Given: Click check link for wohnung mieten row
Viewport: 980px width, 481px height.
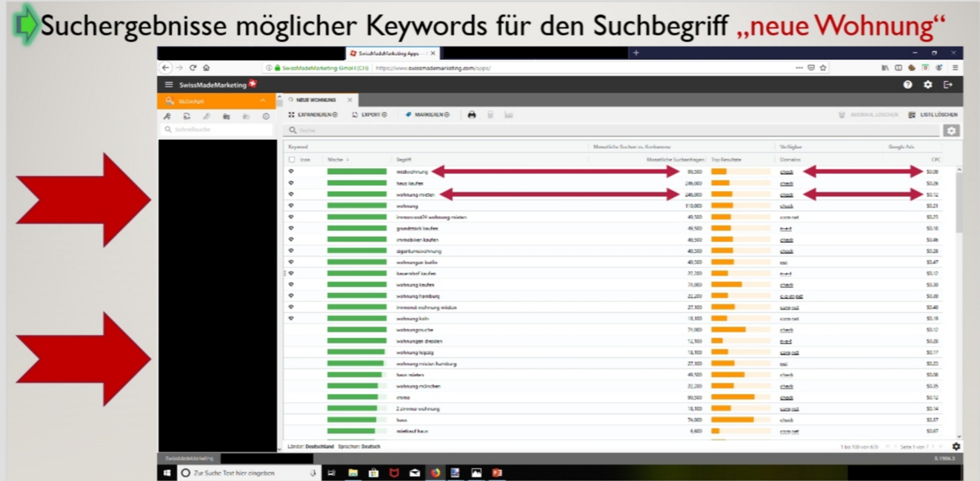Looking at the screenshot, I should click(787, 195).
